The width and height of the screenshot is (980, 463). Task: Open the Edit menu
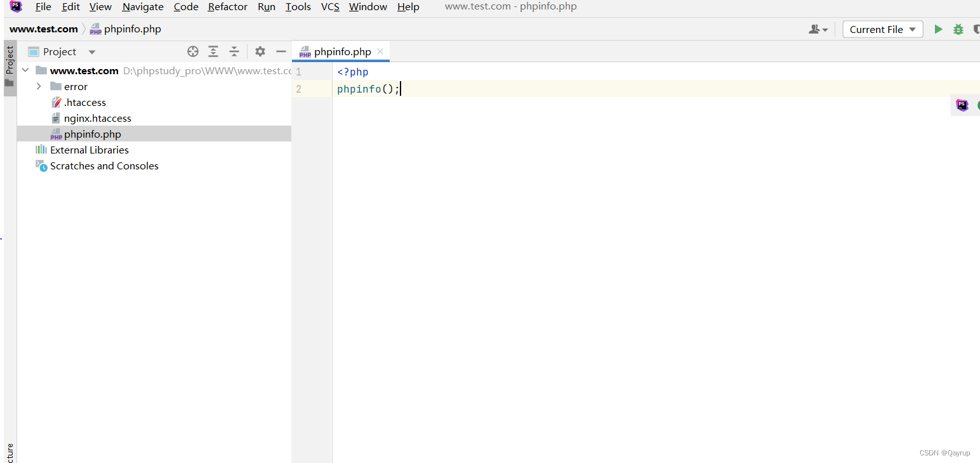[70, 7]
